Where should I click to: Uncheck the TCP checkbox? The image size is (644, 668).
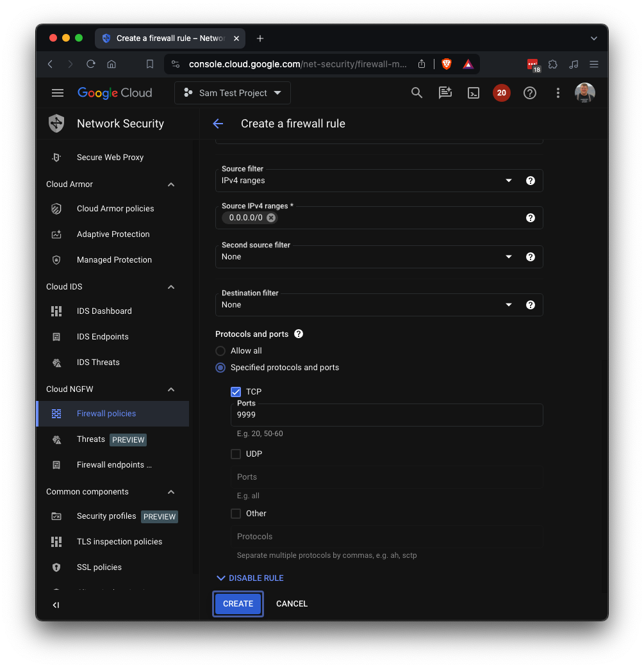[x=236, y=392]
